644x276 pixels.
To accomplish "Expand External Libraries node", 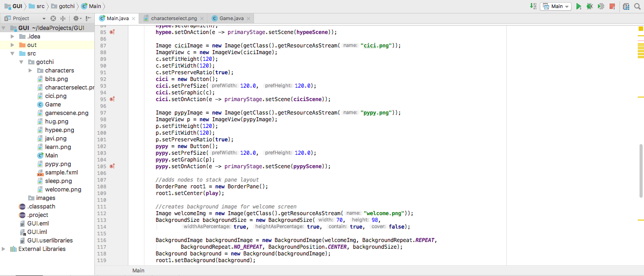I will 4,249.
